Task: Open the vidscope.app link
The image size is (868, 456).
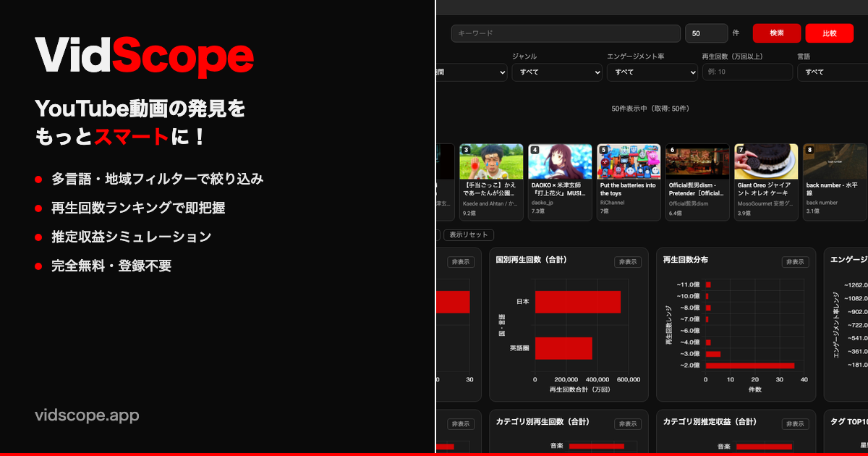Action: pyautogui.click(x=87, y=415)
